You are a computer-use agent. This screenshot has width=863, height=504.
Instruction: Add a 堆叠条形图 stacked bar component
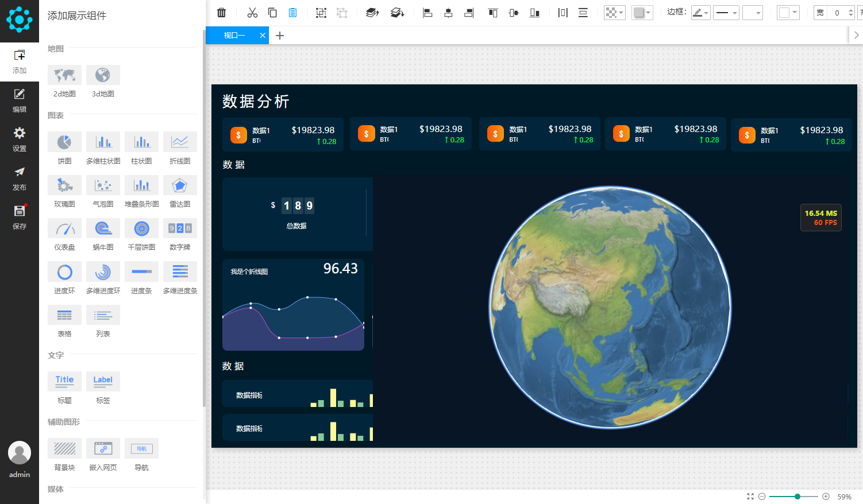coord(141,192)
